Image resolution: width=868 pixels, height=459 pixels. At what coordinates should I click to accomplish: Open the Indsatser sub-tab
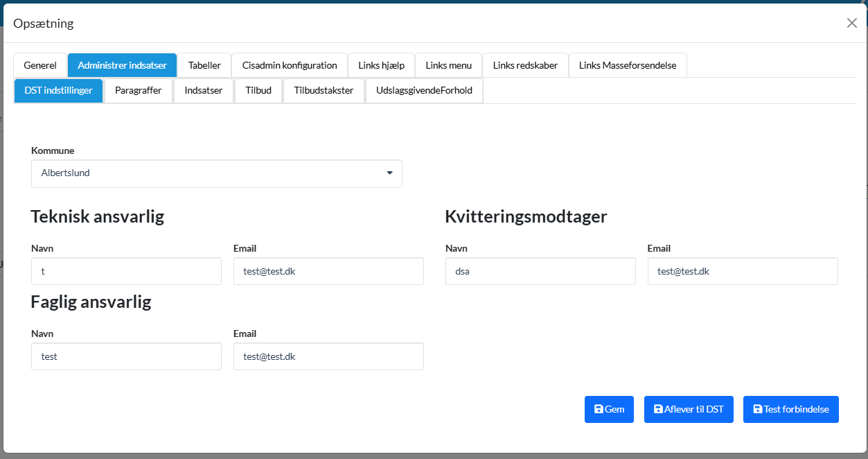204,90
